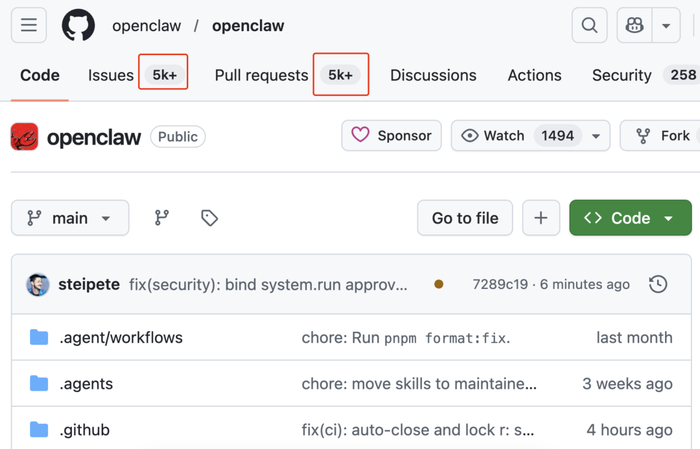The height and width of the screenshot is (449, 700).
Task: Expand the green Code dropdown
Action: (x=630, y=218)
